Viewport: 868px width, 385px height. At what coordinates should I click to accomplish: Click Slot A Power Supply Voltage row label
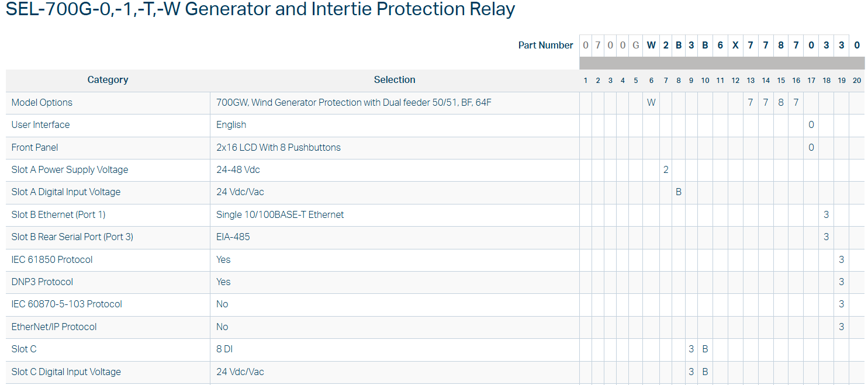70,170
